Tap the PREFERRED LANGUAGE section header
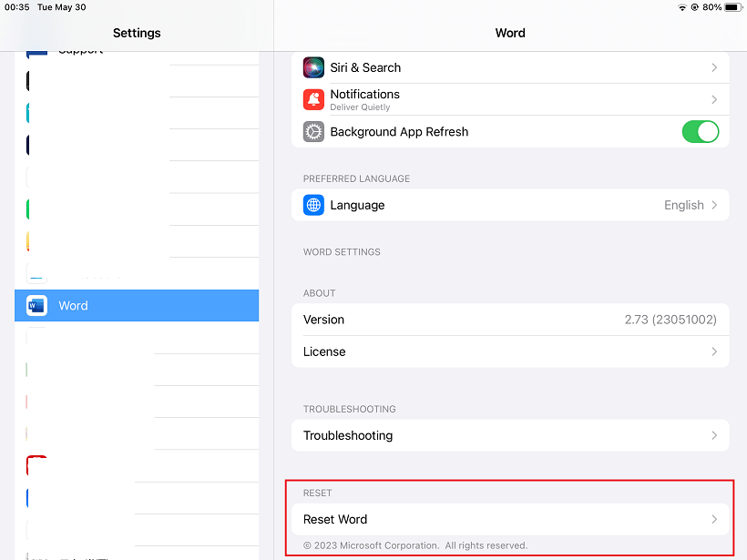Screen dimensions: 747x560 pyautogui.click(x=356, y=179)
